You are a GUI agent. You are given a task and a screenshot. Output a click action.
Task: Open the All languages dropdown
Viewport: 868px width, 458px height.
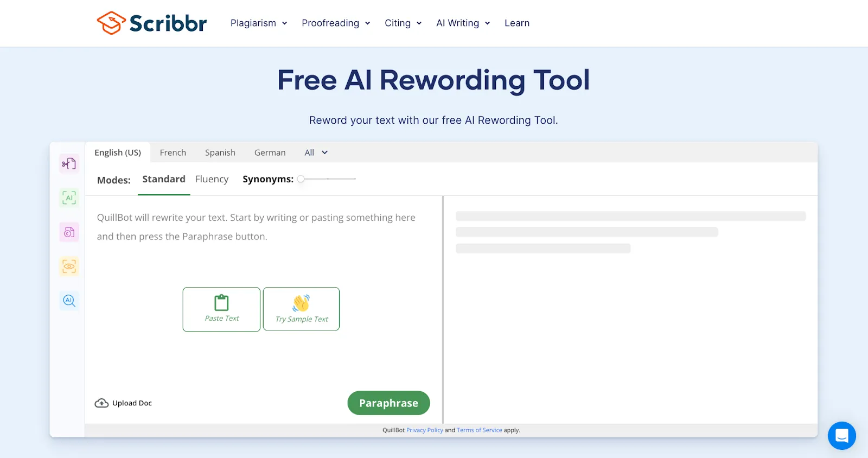[316, 152]
